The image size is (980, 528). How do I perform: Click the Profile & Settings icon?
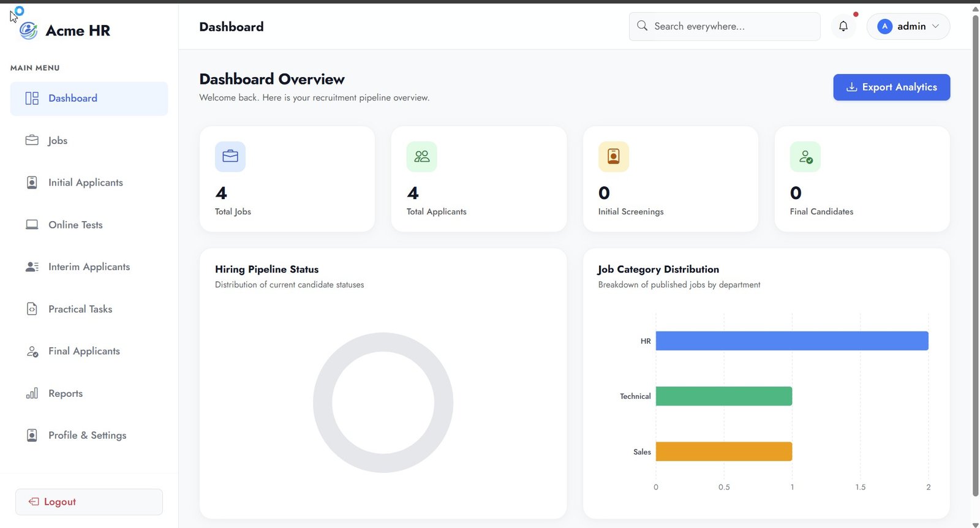tap(32, 436)
